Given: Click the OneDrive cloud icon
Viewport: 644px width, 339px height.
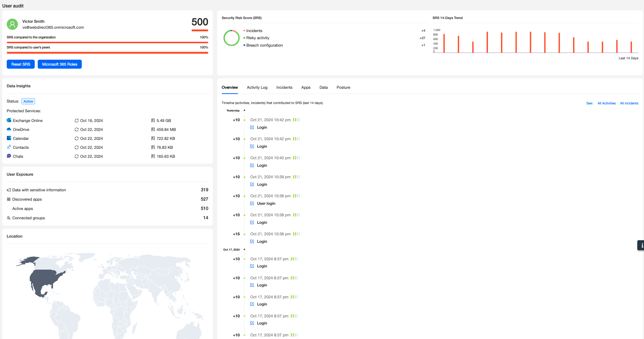Looking at the screenshot, I should [x=9, y=129].
